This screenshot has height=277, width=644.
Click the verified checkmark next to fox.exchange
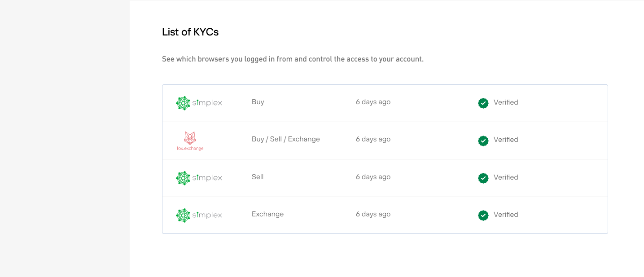pos(483,141)
